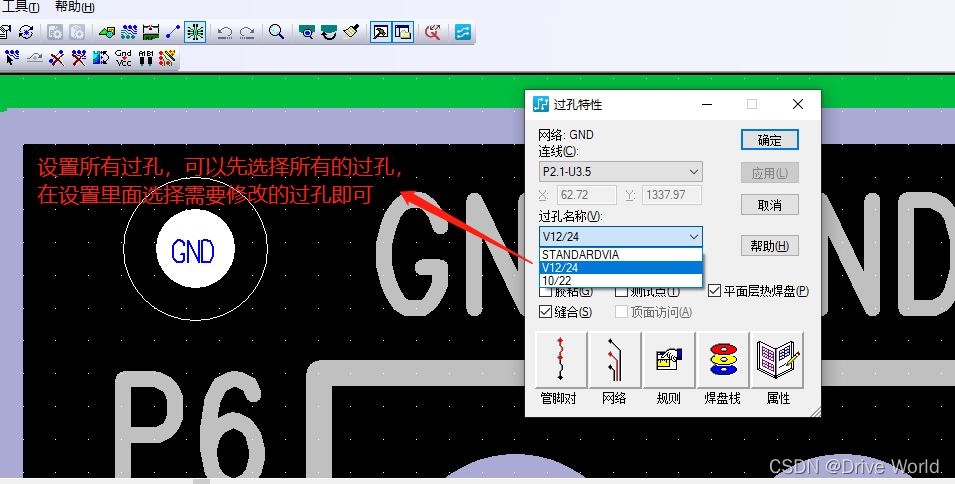The height and width of the screenshot is (484, 955).
Task: Select STANDARDVIA from the via list
Action: 621,254
